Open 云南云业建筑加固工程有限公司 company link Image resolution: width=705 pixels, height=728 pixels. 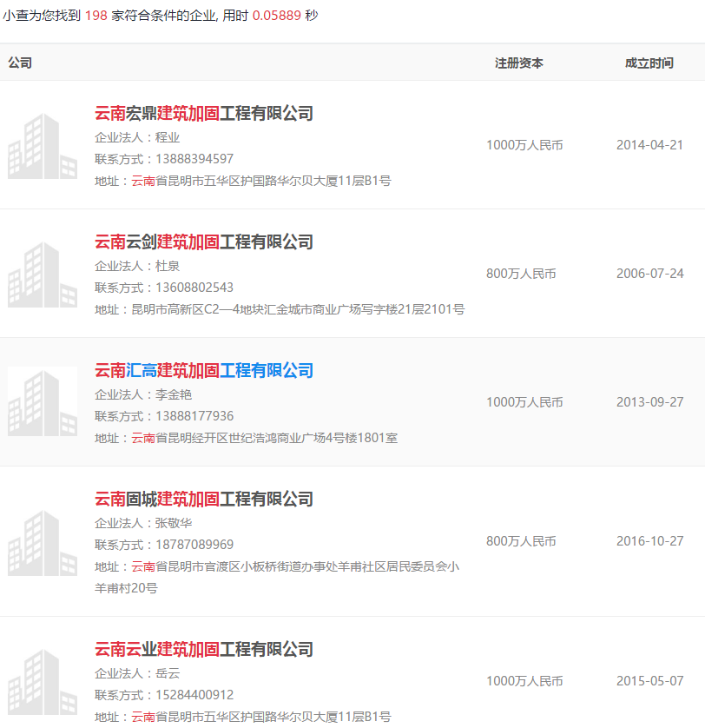204,649
